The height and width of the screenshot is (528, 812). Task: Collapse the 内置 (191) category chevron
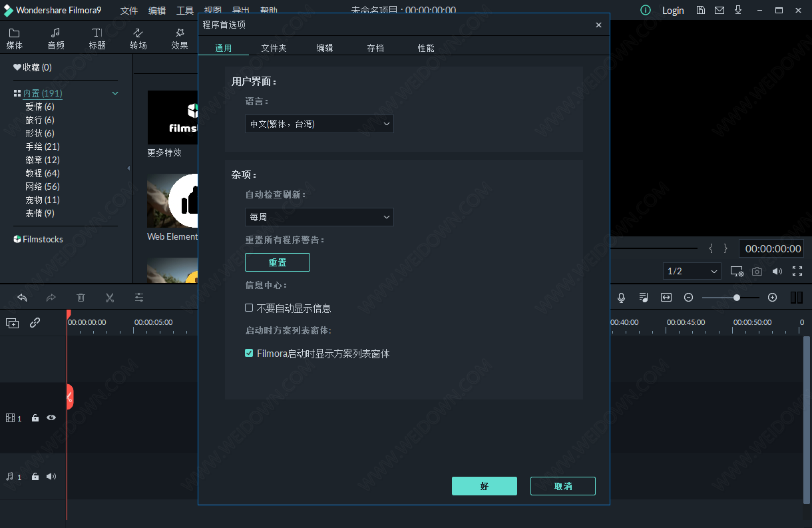coord(115,93)
